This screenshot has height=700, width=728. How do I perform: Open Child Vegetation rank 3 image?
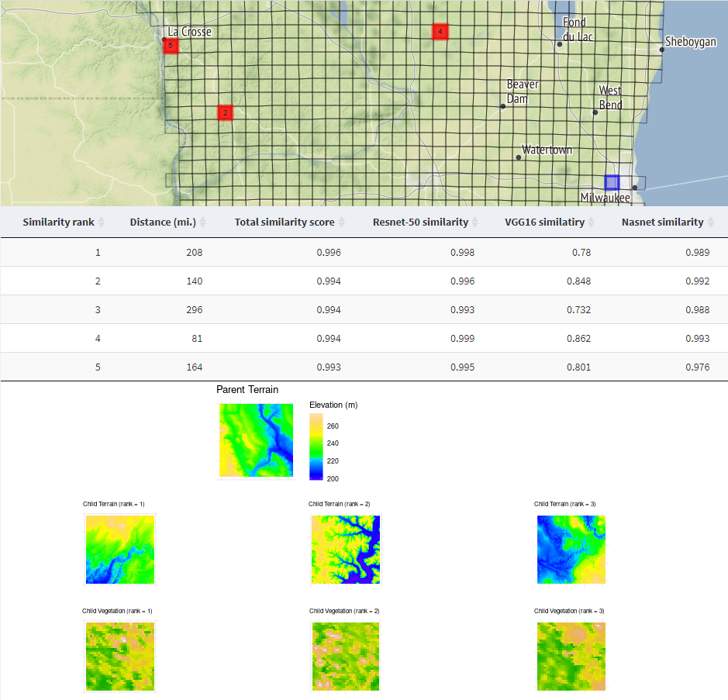[x=571, y=657]
